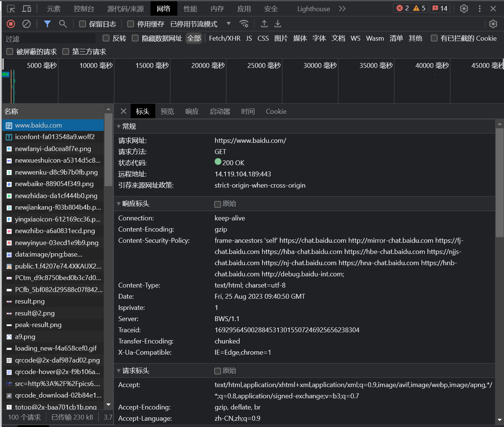Open network search magnifier
Screen dimensions: 504x427
click(63, 24)
